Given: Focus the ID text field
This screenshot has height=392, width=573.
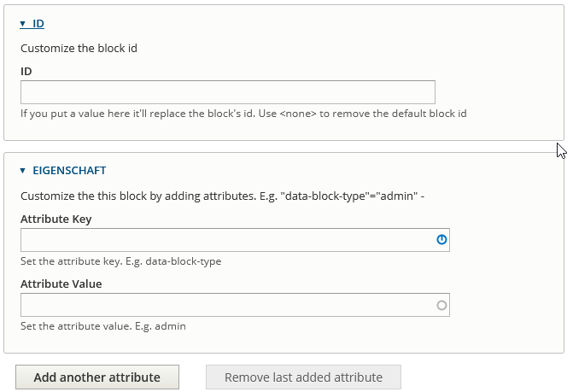Looking at the screenshot, I should [227, 92].
